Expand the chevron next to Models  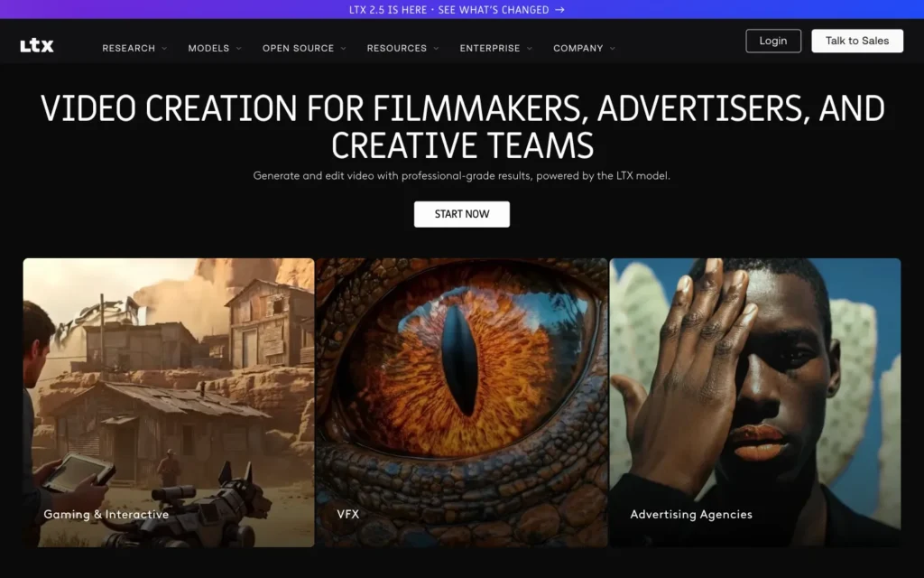click(238, 49)
